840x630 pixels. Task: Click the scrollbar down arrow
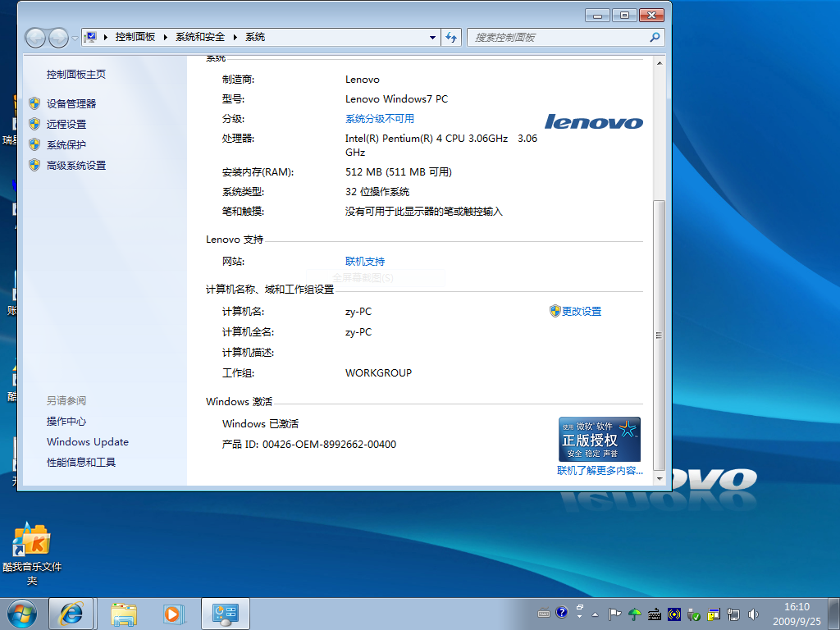pyautogui.click(x=660, y=478)
